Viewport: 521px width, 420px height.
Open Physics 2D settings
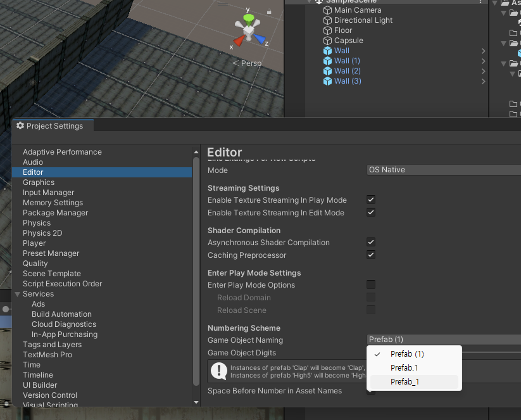42,233
